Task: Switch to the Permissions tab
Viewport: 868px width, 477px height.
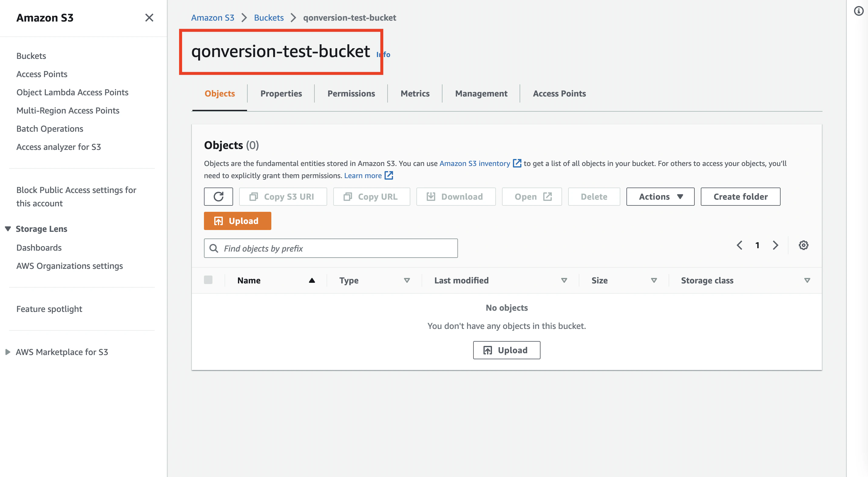Action: (x=351, y=94)
